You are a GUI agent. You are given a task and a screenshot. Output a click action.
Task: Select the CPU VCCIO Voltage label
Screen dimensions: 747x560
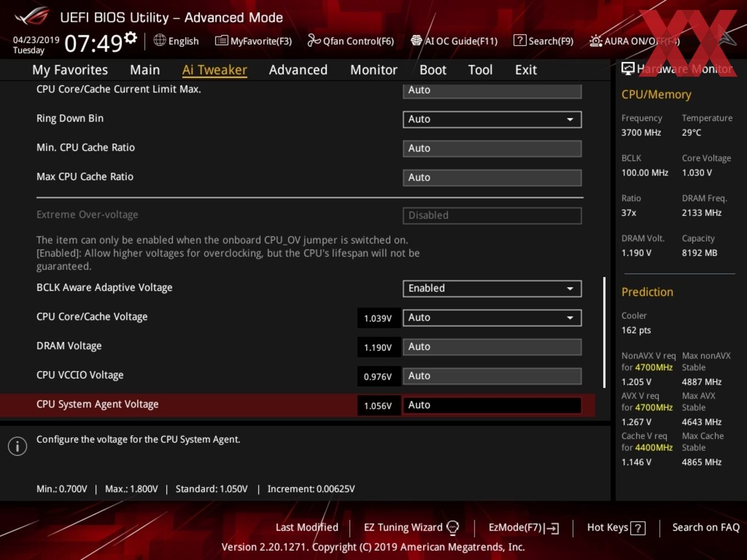80,375
